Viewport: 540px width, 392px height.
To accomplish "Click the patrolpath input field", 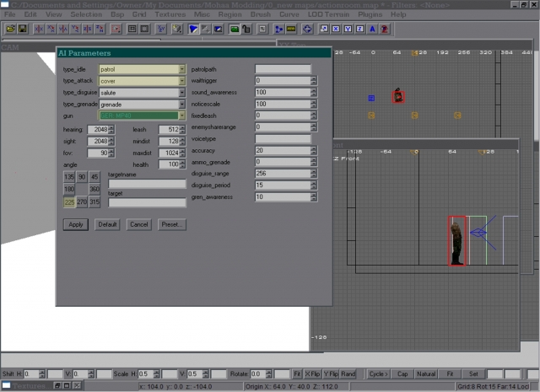I will [283, 69].
